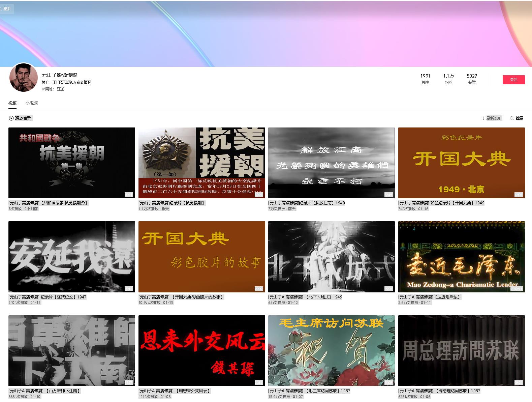The height and width of the screenshot is (402, 532).
Task: Click the 周总理访问苏联 1957 video title
Action: tap(439, 391)
